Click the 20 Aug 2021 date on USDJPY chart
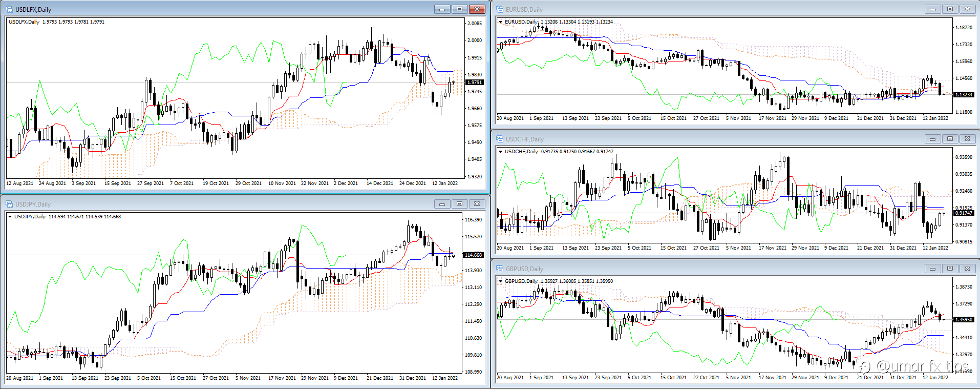The height and width of the screenshot is (390, 980). pos(20,378)
